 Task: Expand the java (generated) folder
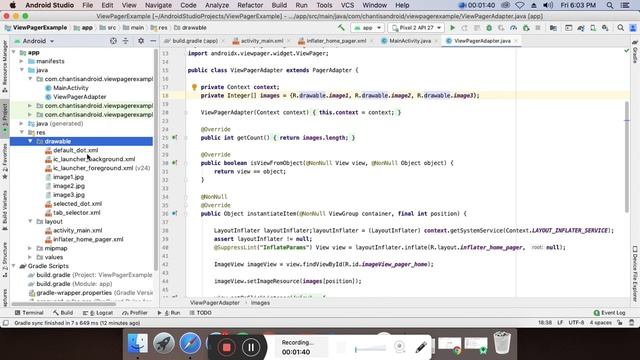tap(22, 123)
